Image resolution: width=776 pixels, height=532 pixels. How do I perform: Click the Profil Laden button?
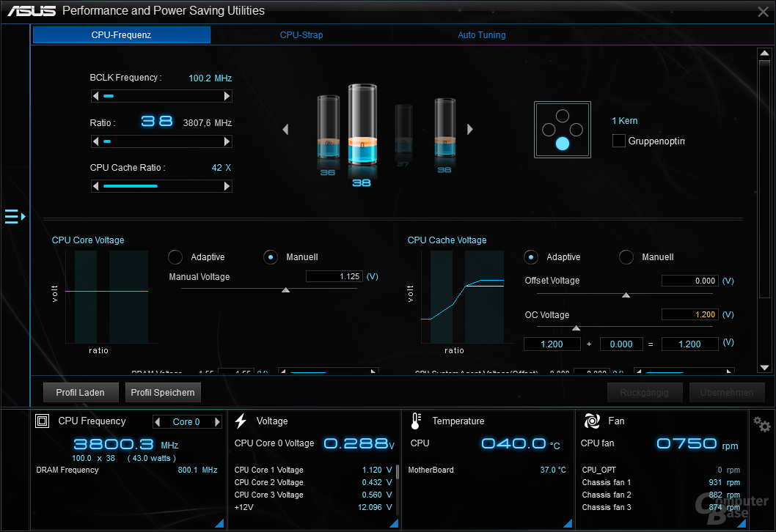(x=80, y=393)
